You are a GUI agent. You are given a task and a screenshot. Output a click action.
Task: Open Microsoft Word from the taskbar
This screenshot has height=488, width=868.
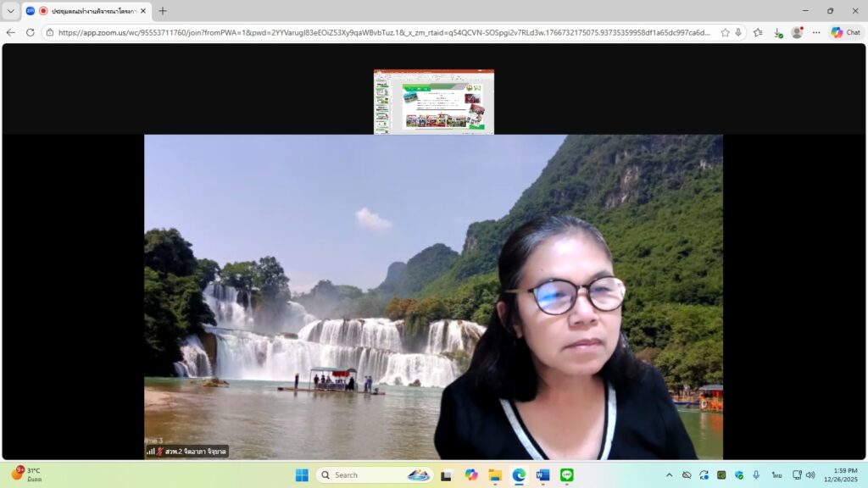[x=542, y=475]
